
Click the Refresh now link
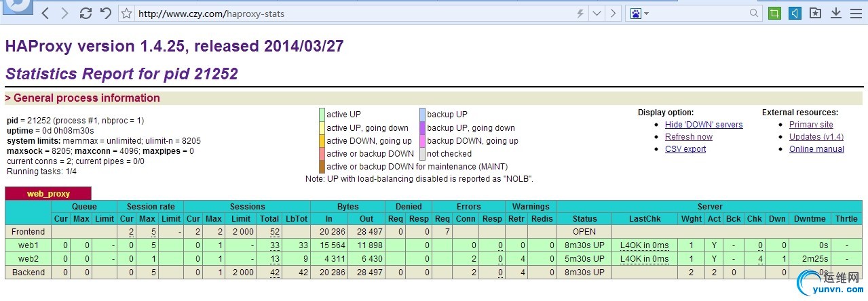coord(689,137)
